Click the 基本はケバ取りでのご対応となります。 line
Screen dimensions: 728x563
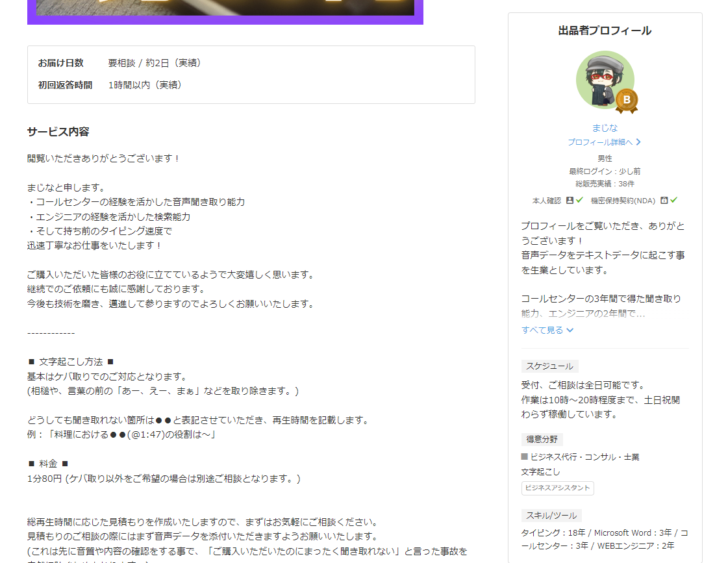(x=108, y=377)
